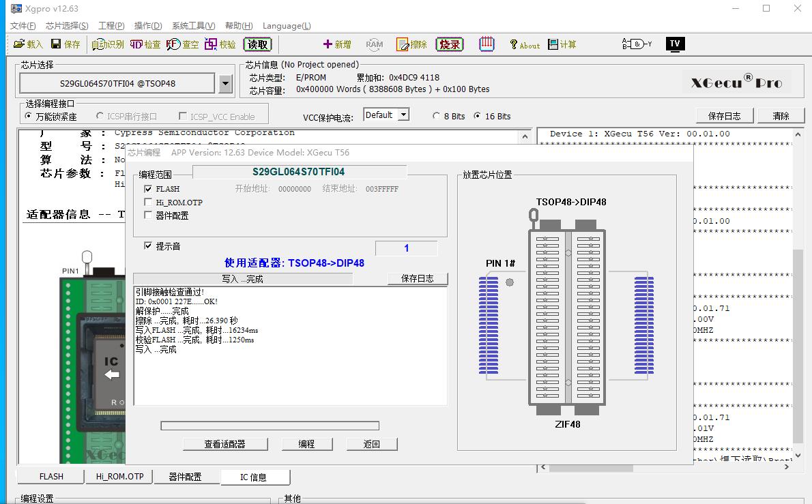Switch to the Hi_ROM.OTP tab
The width and height of the screenshot is (812, 504).
[119, 477]
